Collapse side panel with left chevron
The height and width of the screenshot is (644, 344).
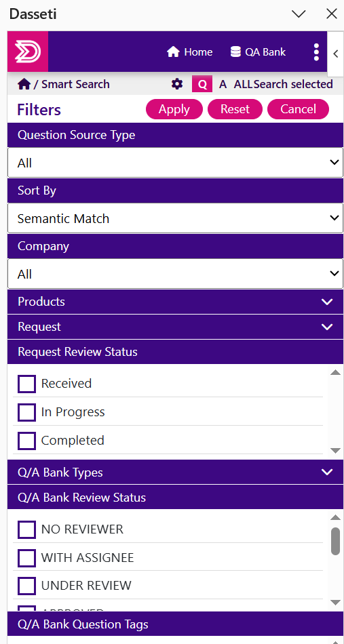coord(335,54)
